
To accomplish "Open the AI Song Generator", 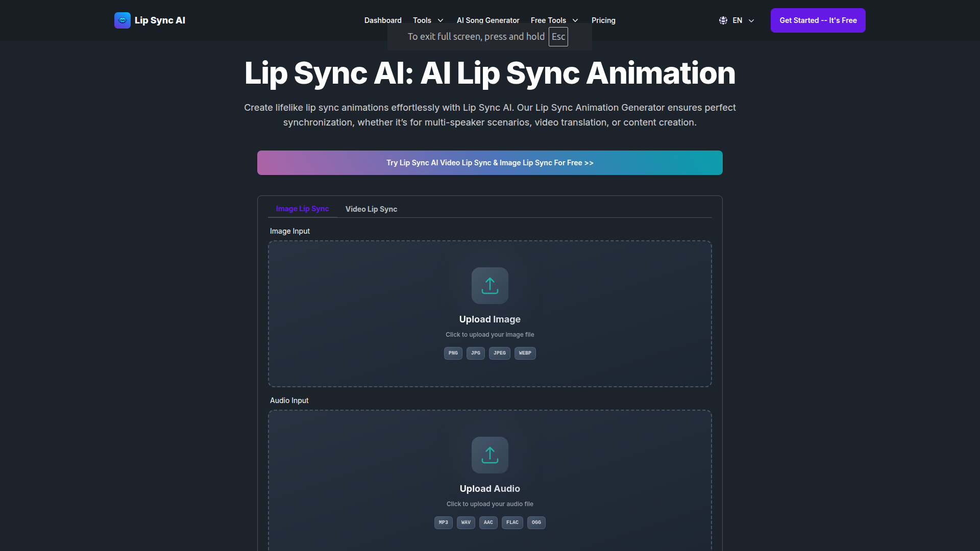I will (x=488, y=20).
